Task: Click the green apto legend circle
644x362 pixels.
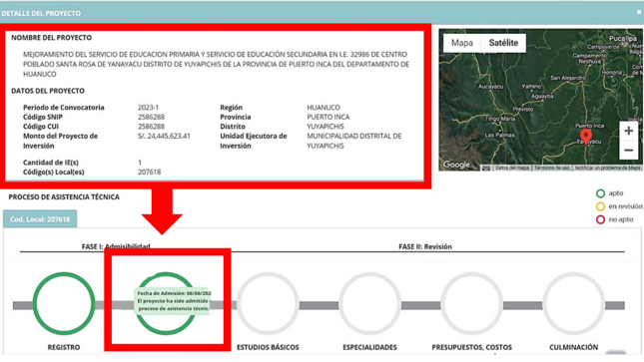Action: point(600,193)
